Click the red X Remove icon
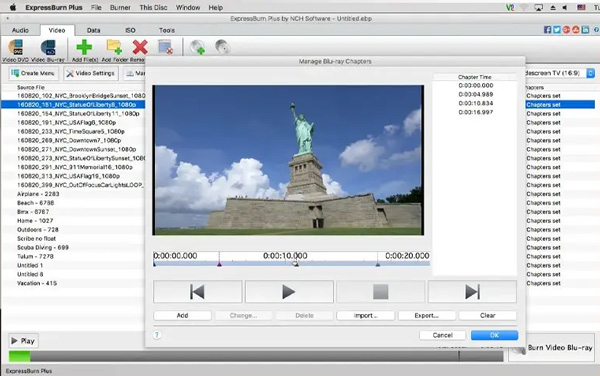 140,47
